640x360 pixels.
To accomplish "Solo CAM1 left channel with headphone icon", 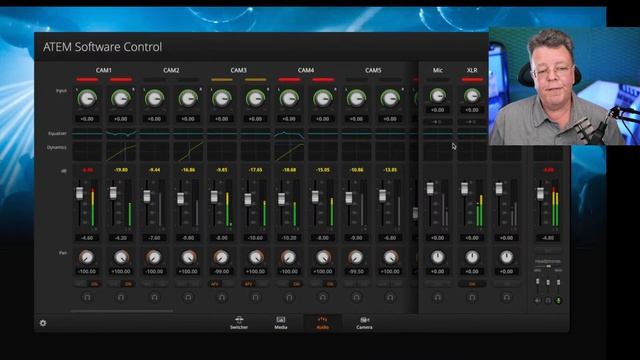I will (87, 298).
